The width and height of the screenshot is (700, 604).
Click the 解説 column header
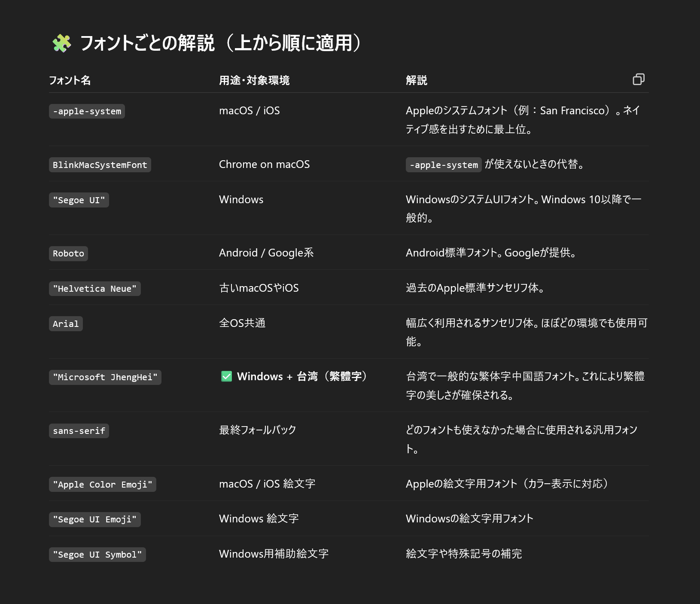417,80
